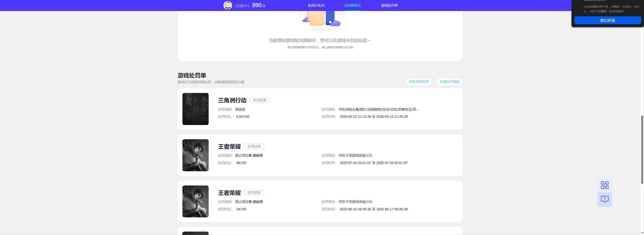Click the 48小时 duration value
This screenshot has width=644, height=235.
click(241, 163)
